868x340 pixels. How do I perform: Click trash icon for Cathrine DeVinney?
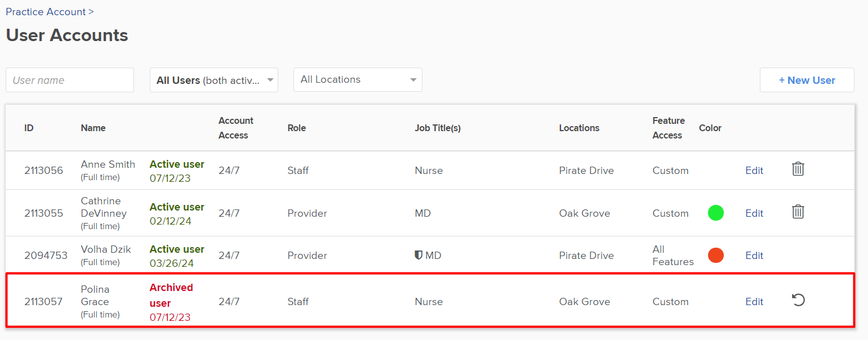click(798, 212)
